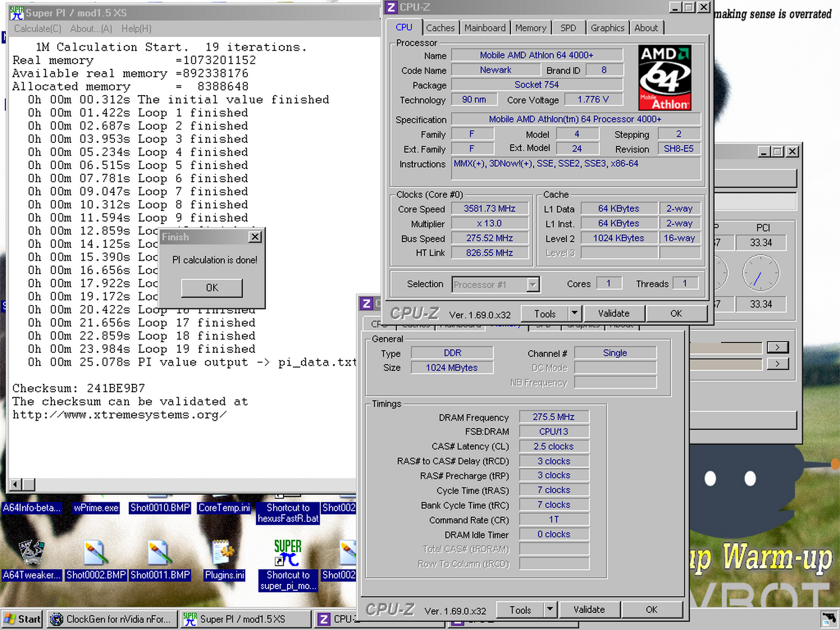Click the upper PCI 33.34 value in ClockGen
This screenshot has height=630, width=840.
coord(761,243)
